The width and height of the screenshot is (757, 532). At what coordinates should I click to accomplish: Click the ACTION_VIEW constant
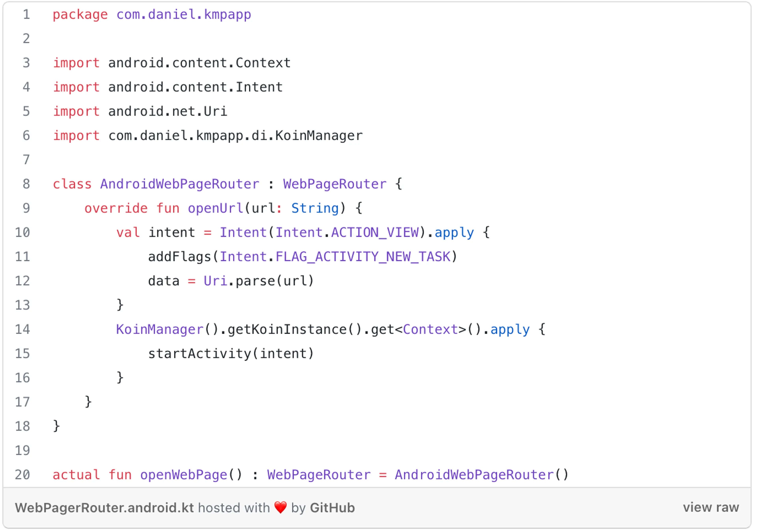click(375, 233)
